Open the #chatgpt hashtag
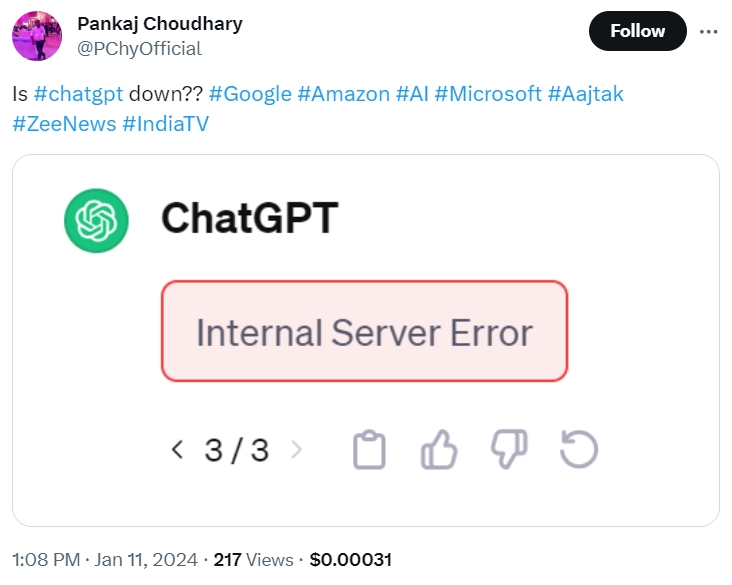 [x=78, y=94]
